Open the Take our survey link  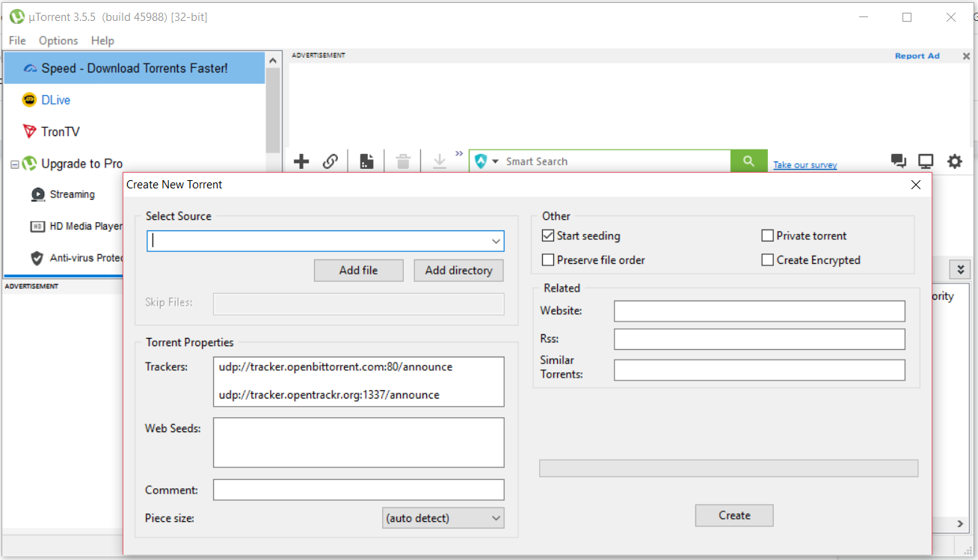805,165
